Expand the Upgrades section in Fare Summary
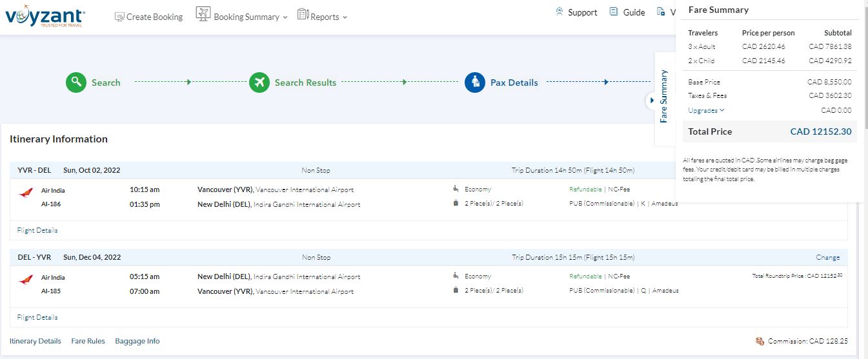The height and width of the screenshot is (359, 868). click(x=706, y=110)
